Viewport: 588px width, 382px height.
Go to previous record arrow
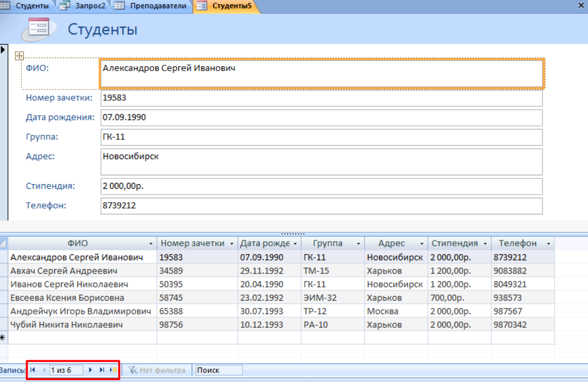point(44,370)
